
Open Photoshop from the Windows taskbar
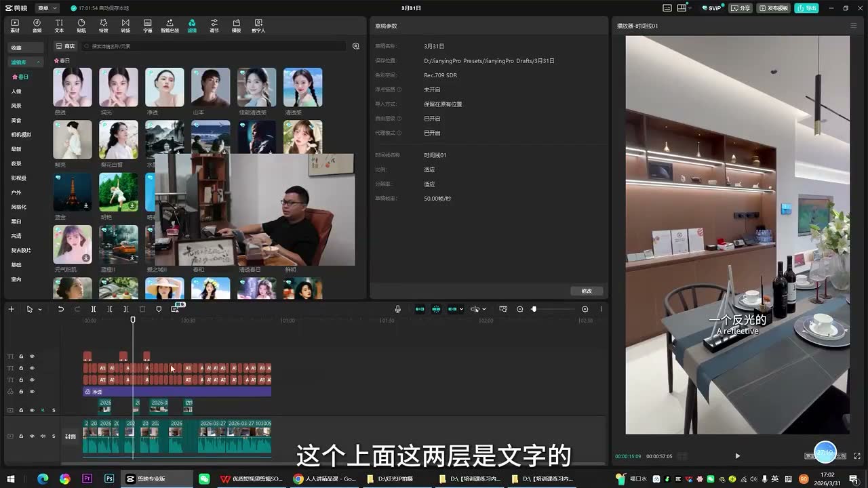click(x=109, y=479)
